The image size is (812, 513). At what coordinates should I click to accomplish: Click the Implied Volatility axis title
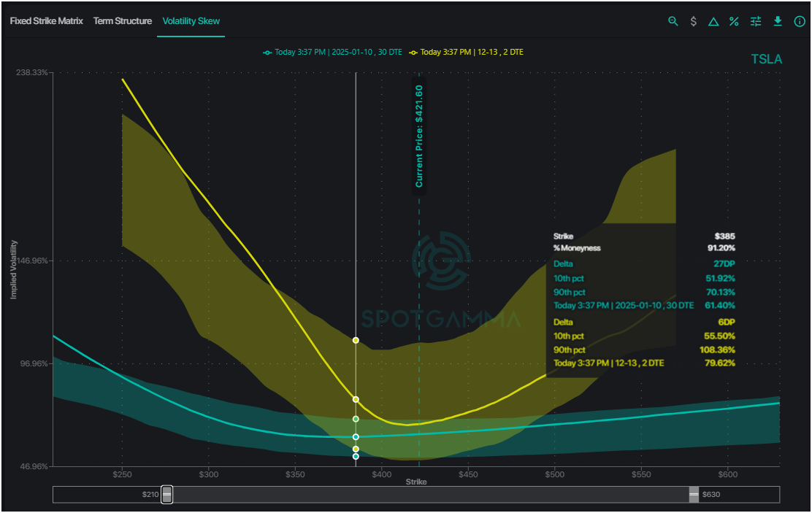point(13,270)
